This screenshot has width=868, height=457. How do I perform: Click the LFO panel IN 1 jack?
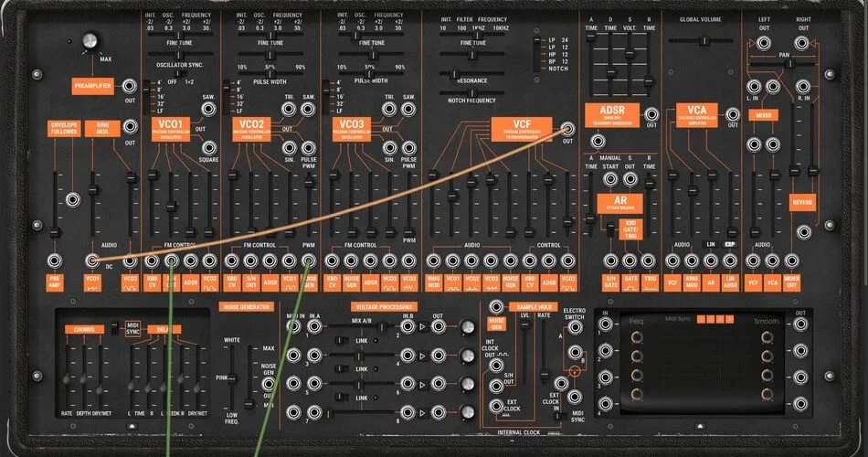[606, 324]
